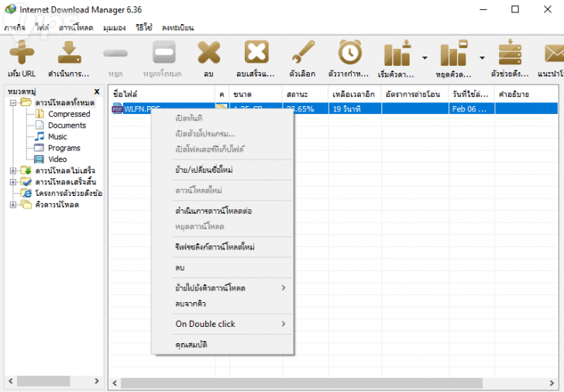564x392 pixels.
Task: Click the Resume download toolbar icon
Action: pyautogui.click(x=69, y=53)
